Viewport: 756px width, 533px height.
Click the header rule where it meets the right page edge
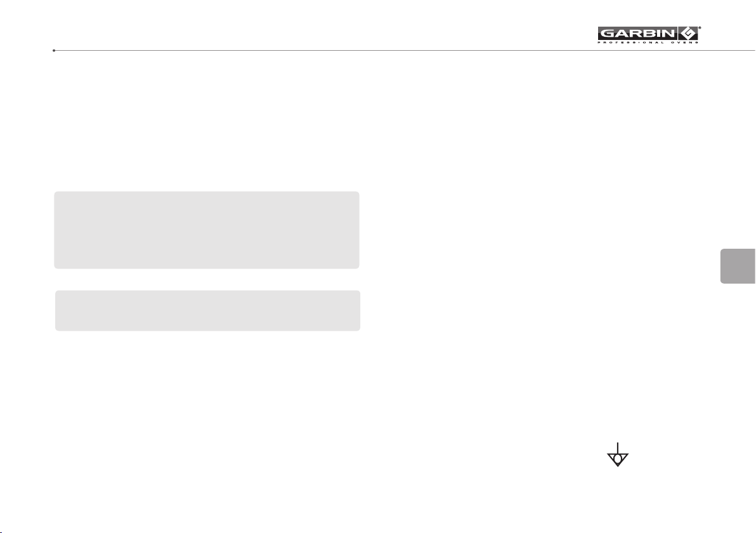753,50
